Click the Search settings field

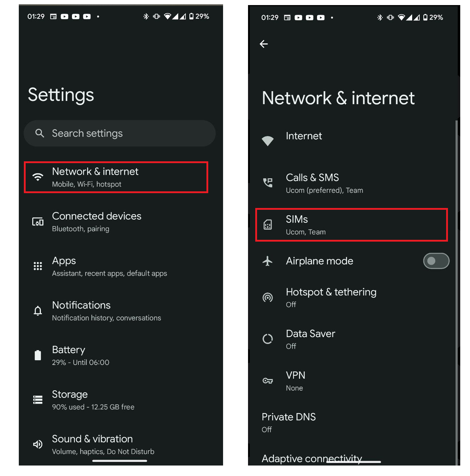coord(120,133)
